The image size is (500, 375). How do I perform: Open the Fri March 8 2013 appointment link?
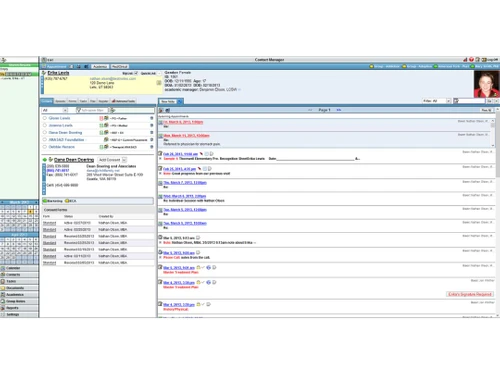click(183, 122)
